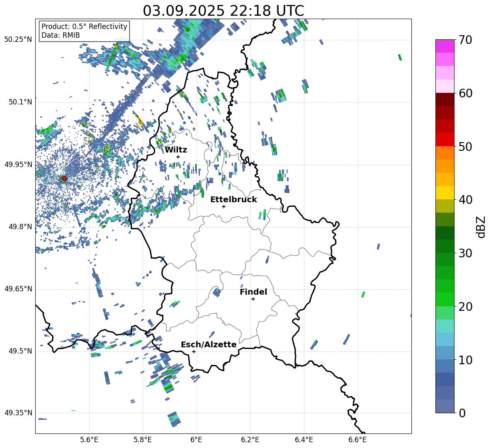Click the 20 colorbar tick value
Screen dimensions: 491x448
coord(465,307)
